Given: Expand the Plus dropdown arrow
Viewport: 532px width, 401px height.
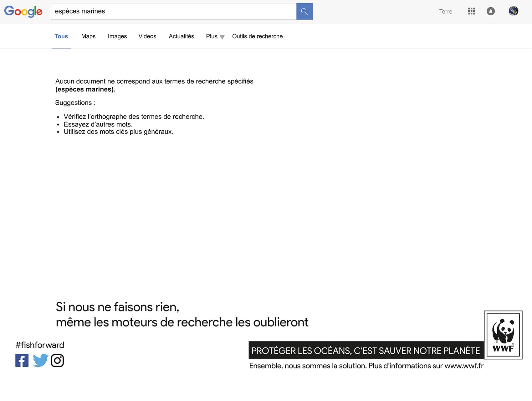Looking at the screenshot, I should pos(222,37).
